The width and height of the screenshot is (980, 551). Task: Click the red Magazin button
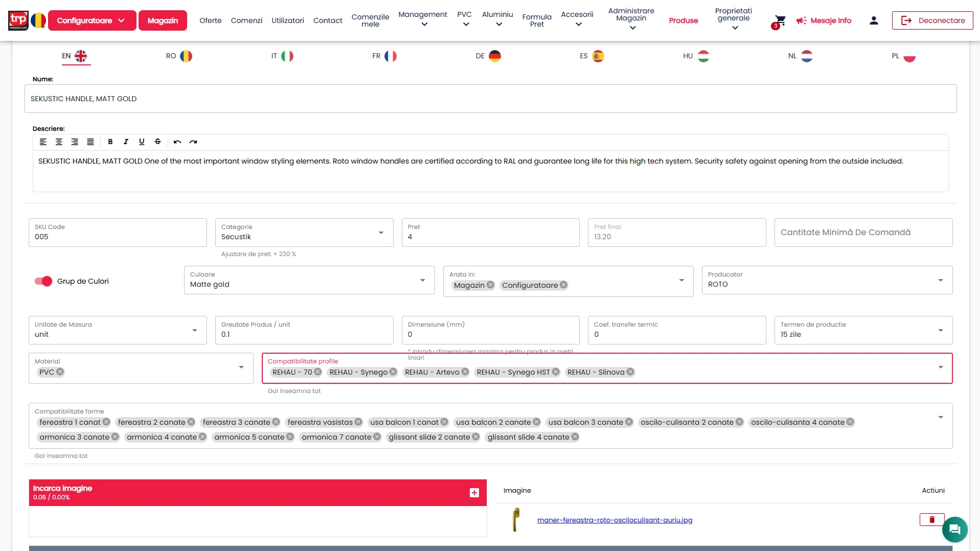coord(163,20)
